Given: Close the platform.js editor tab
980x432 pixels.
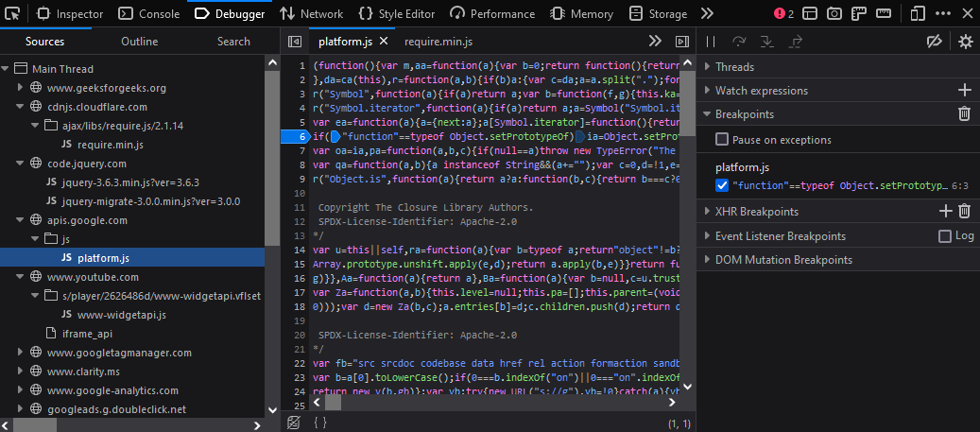Looking at the screenshot, I should [x=384, y=42].
